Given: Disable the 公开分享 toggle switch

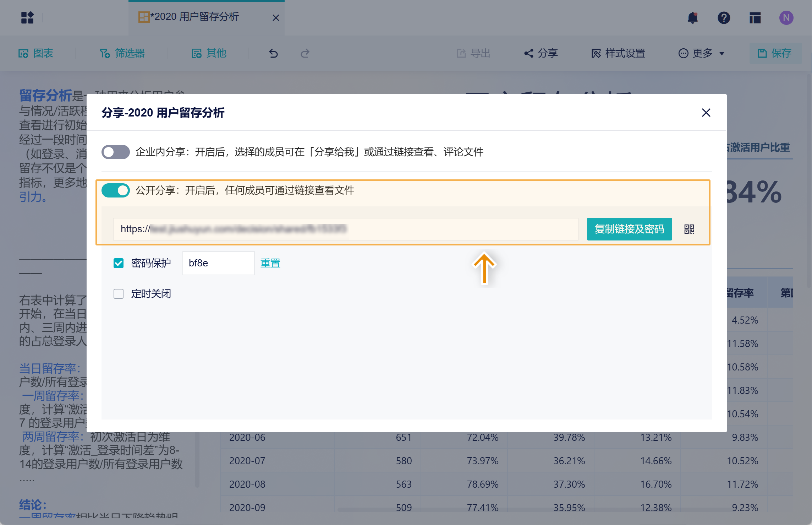Looking at the screenshot, I should pos(115,190).
